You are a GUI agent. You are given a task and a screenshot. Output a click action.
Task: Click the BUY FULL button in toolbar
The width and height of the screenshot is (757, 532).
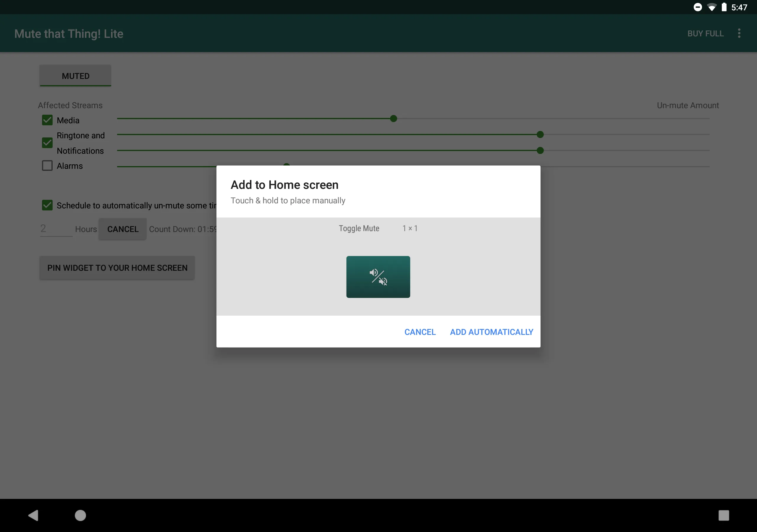click(706, 33)
